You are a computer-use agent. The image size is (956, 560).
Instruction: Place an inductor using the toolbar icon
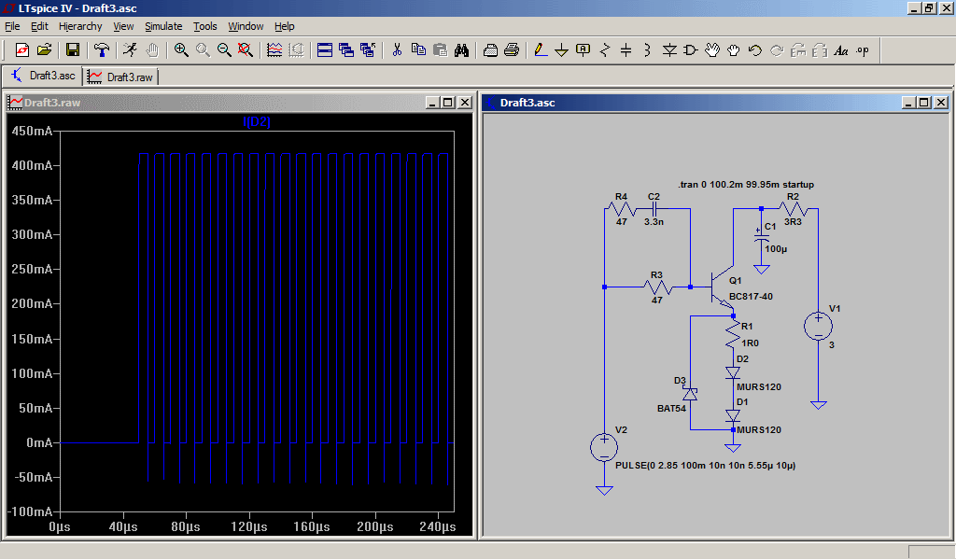tap(648, 50)
